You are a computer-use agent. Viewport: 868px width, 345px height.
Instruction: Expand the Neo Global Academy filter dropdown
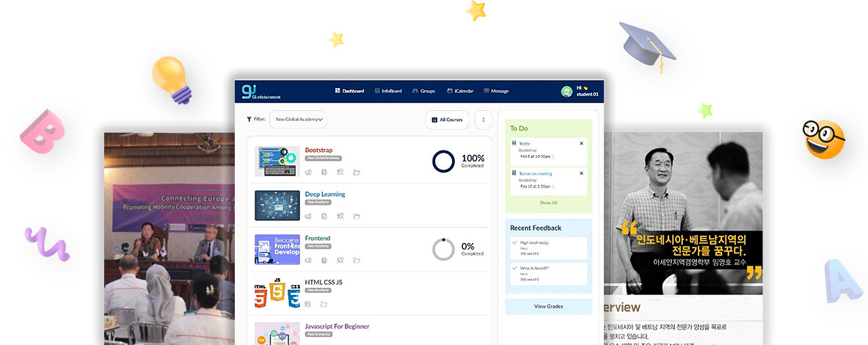[x=298, y=119]
